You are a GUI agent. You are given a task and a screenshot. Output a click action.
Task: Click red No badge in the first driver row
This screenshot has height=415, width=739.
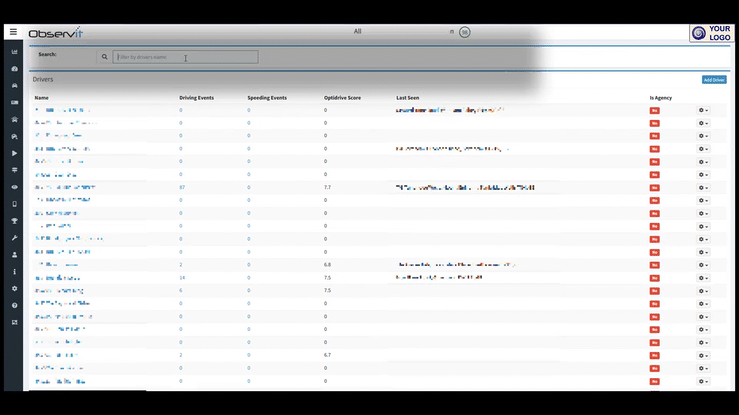click(x=654, y=110)
